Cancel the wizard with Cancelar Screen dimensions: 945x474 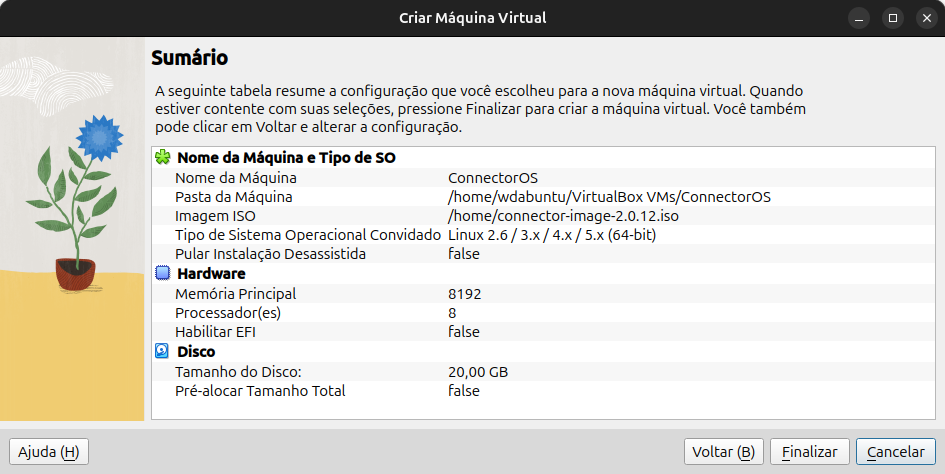[x=896, y=452]
